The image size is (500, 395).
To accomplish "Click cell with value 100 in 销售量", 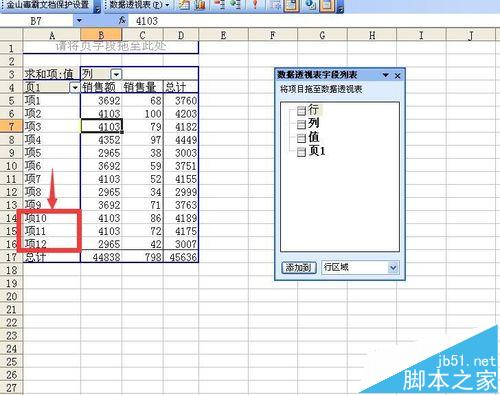I will 142,114.
